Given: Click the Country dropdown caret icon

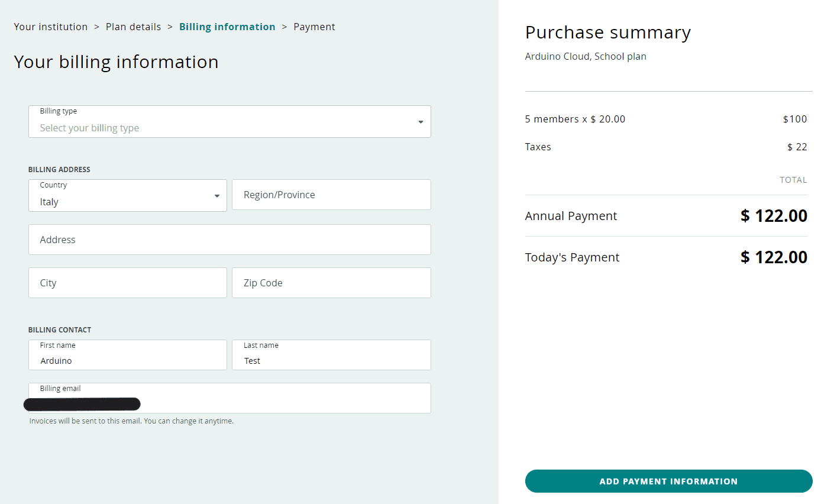Looking at the screenshot, I should click(217, 196).
